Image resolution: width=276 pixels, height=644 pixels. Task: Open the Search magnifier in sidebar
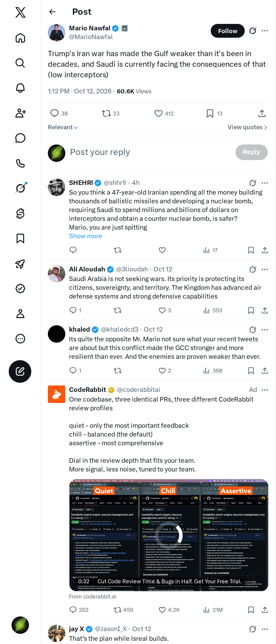(20, 63)
